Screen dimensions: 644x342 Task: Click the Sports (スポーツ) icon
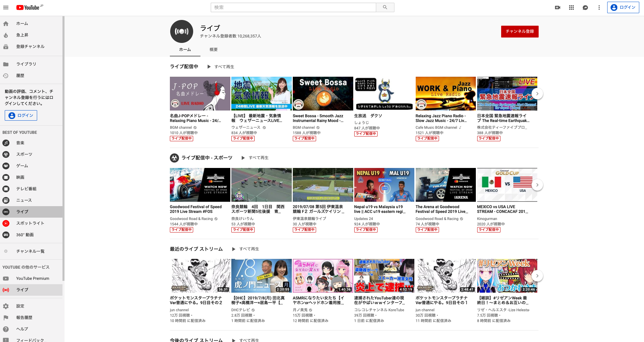click(6, 154)
